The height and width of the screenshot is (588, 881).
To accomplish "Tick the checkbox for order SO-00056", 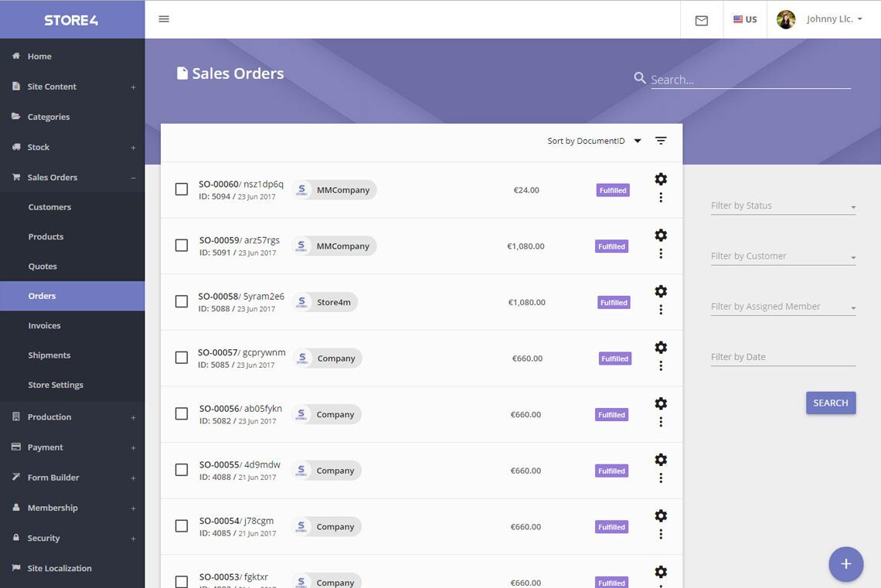I will pos(182,414).
